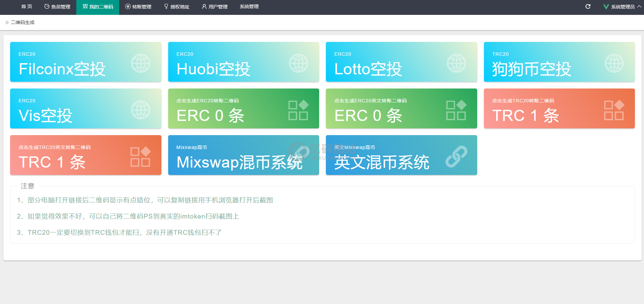The width and height of the screenshot is (644, 304).
Task: Click grid icon on ERC20英文转账二维码 card
Action: point(456,110)
